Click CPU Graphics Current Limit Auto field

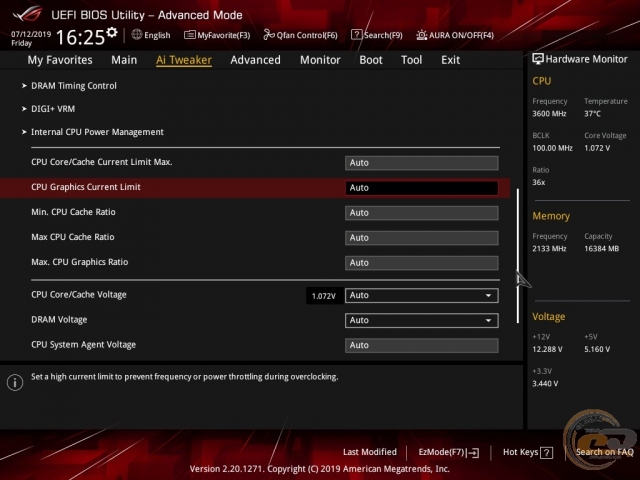click(x=422, y=188)
